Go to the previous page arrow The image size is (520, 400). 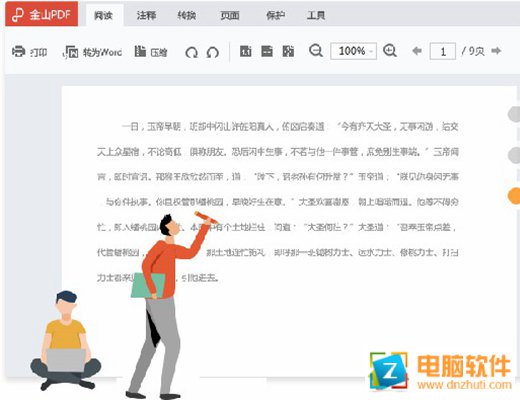coord(417,51)
